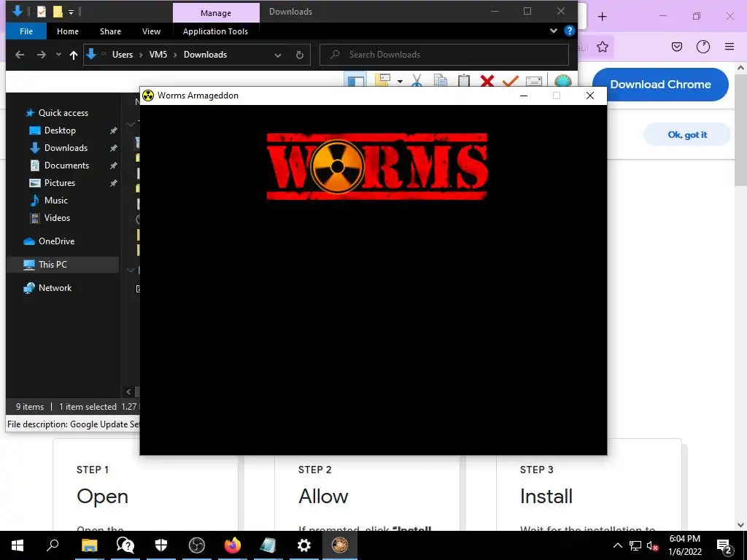Open Desktop in navigation pane
Image resolution: width=747 pixels, height=560 pixels.
(x=60, y=131)
